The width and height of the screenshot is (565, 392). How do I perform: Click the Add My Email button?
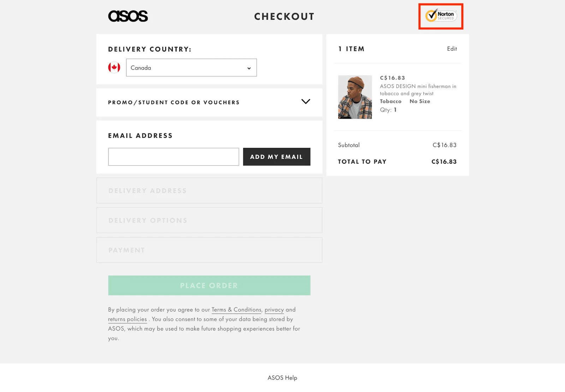[x=276, y=156]
